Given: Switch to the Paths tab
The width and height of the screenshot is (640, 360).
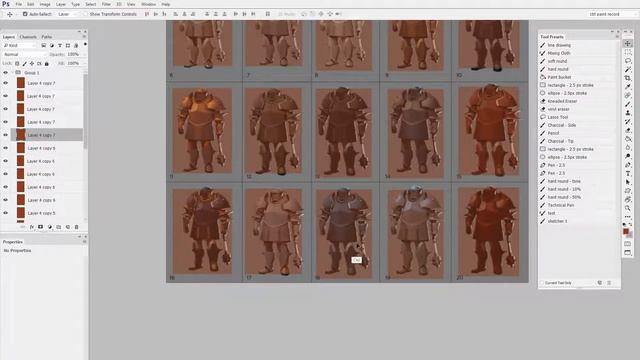Looking at the screenshot, I should pos(47,37).
